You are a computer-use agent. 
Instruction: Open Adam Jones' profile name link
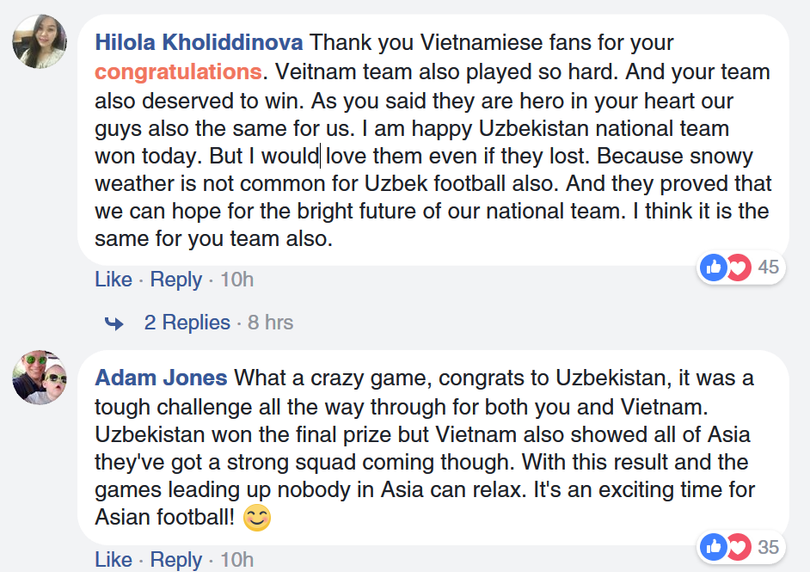coord(161,379)
